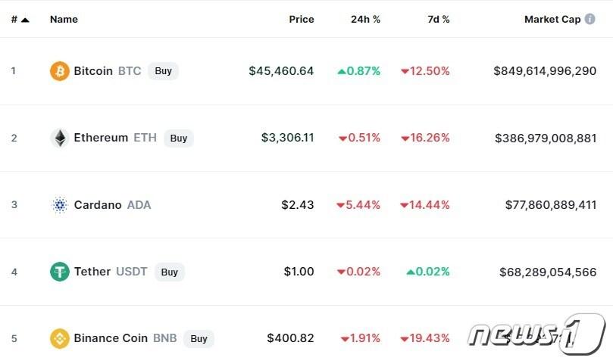Sort by the Market Cap column header
The width and height of the screenshot is (613, 364).
click(x=552, y=20)
